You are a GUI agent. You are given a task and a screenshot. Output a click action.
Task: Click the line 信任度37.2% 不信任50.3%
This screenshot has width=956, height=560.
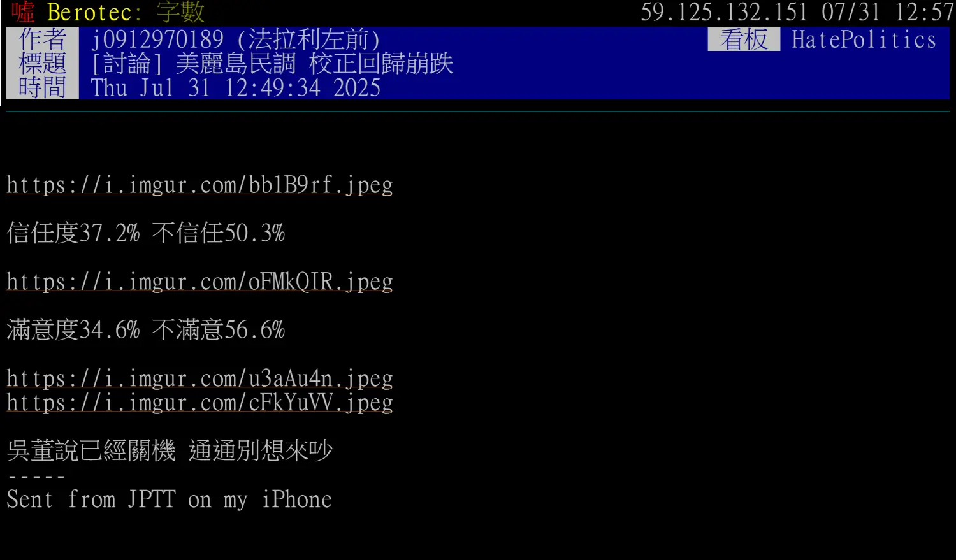145,233
